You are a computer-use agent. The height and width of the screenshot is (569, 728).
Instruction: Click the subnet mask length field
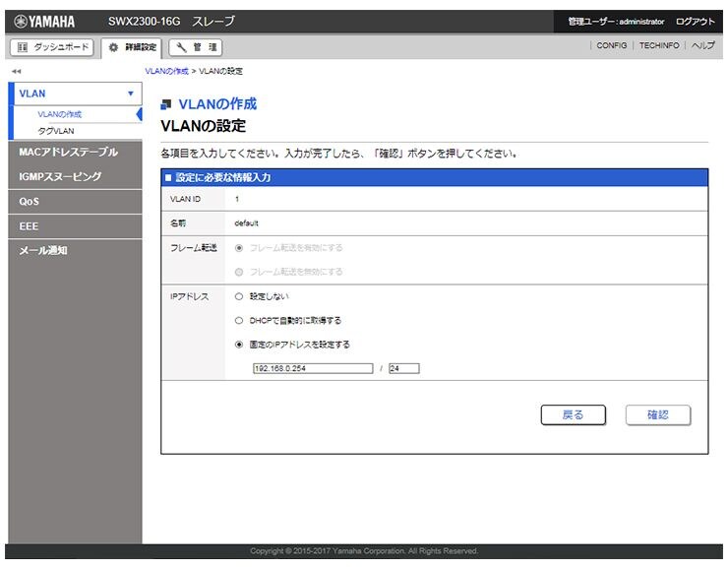pos(403,368)
